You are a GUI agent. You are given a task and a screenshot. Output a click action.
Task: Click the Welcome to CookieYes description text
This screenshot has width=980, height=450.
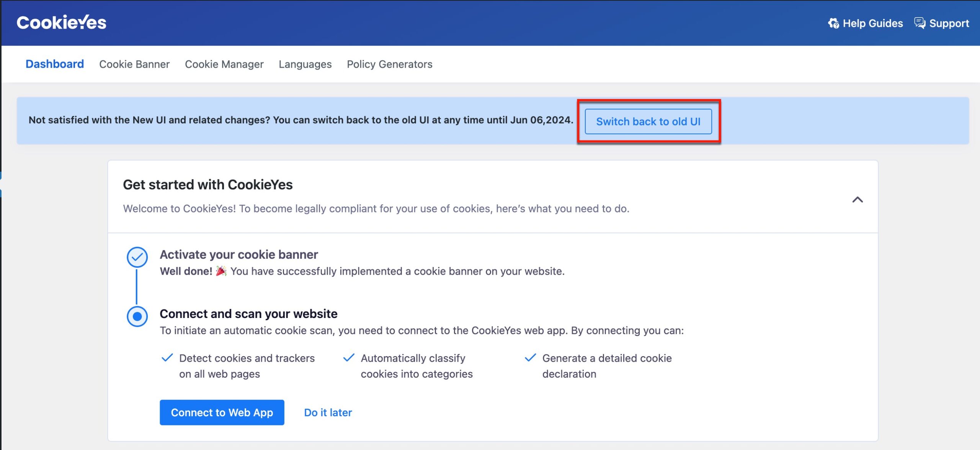pos(376,209)
